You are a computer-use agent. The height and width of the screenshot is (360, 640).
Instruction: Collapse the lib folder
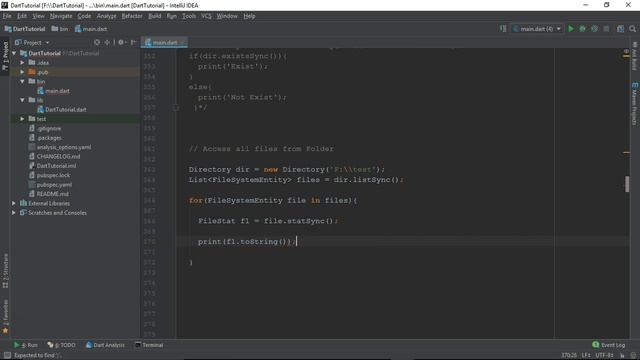pos(22,100)
